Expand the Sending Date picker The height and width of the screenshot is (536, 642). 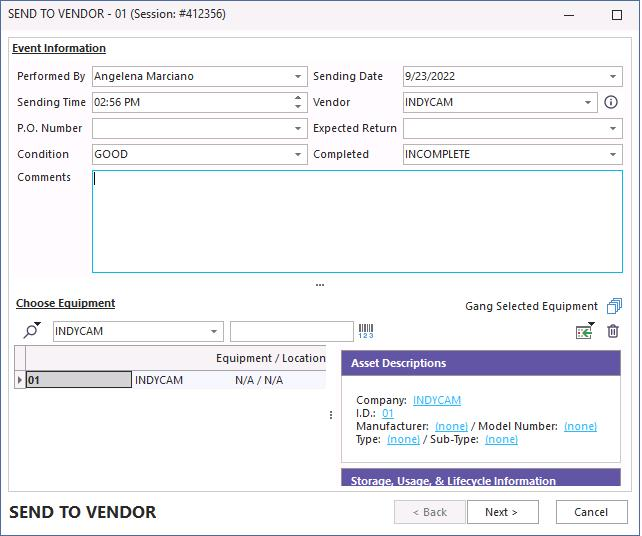tap(613, 76)
